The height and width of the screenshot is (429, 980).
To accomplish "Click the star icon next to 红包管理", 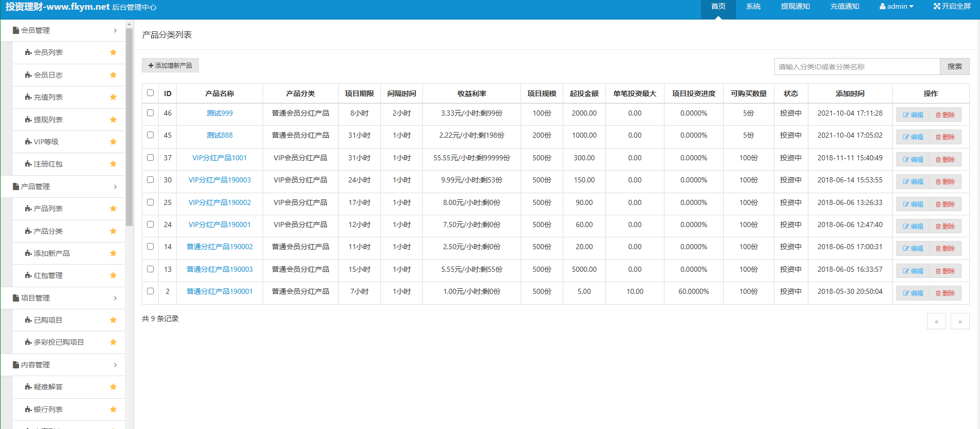I will [113, 275].
